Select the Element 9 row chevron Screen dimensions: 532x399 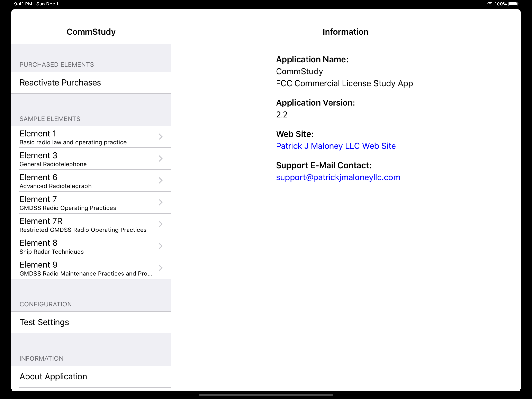160,268
